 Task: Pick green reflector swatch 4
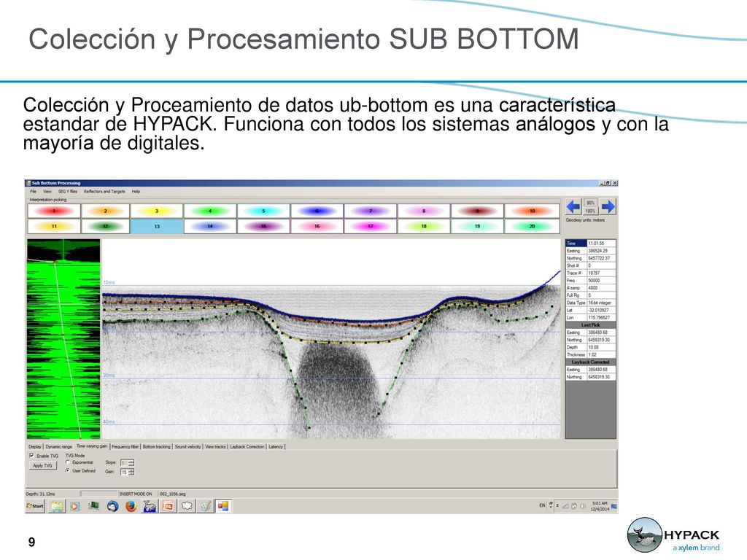click(x=210, y=211)
